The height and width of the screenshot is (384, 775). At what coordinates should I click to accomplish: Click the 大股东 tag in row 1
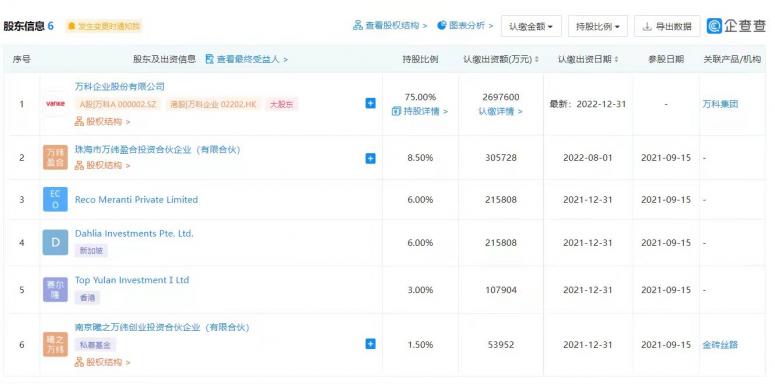coord(281,104)
